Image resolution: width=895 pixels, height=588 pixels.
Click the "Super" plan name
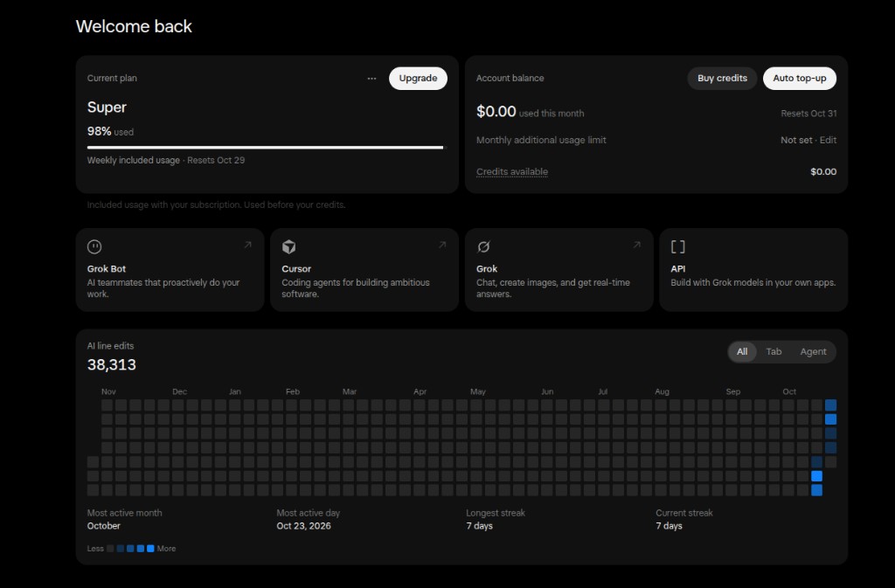click(x=107, y=107)
